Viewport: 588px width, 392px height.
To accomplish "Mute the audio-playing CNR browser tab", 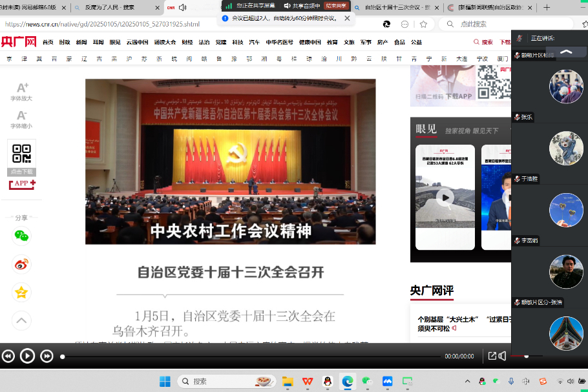I will click(x=183, y=8).
